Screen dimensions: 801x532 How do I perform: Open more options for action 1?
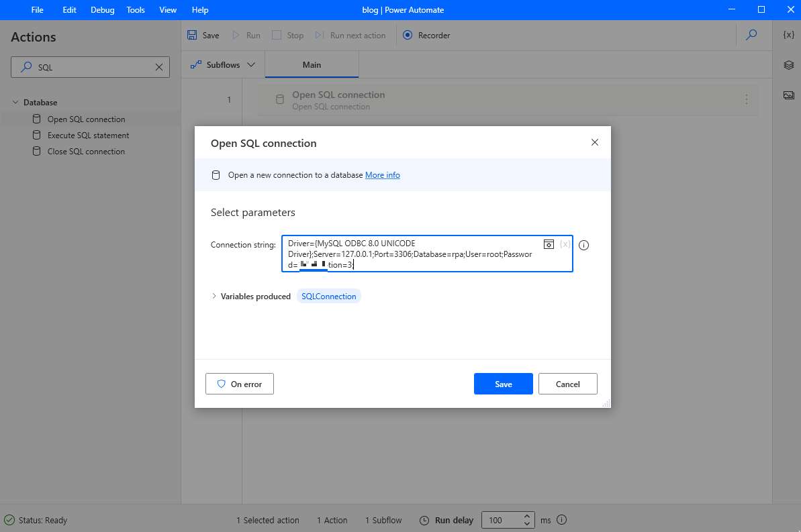tap(747, 99)
